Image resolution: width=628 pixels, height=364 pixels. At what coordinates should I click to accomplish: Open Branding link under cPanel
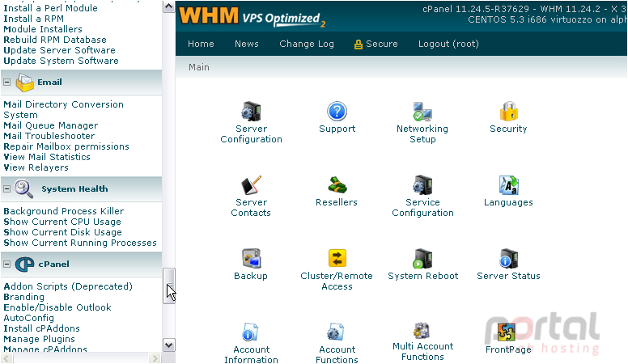tap(23, 297)
